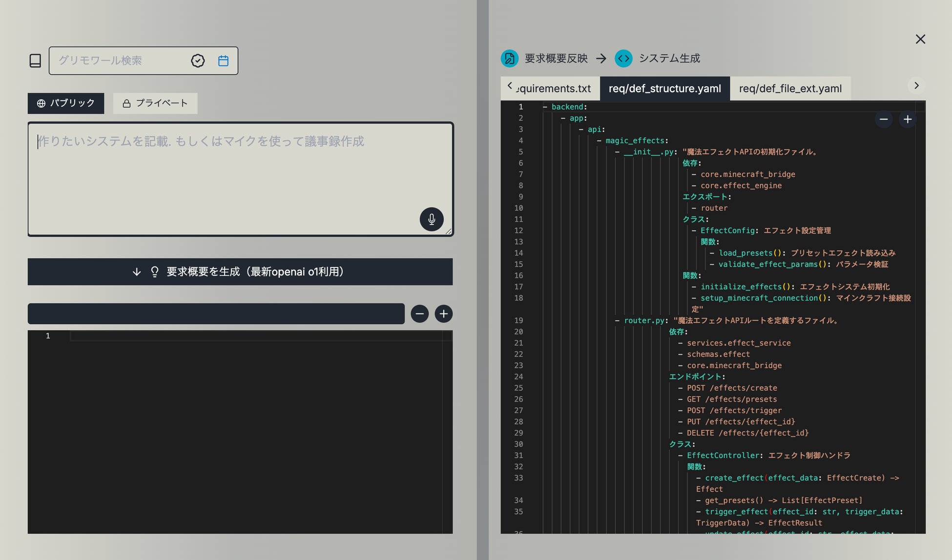This screenshot has height=560, width=952.
Task: Click 要求概要を生成 button
Action: [x=240, y=272]
